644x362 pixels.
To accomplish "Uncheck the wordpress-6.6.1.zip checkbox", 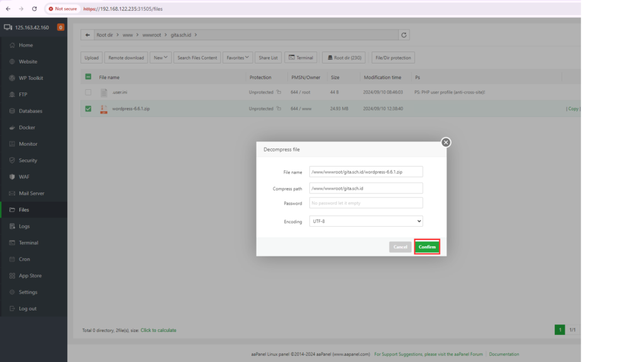I will point(88,109).
